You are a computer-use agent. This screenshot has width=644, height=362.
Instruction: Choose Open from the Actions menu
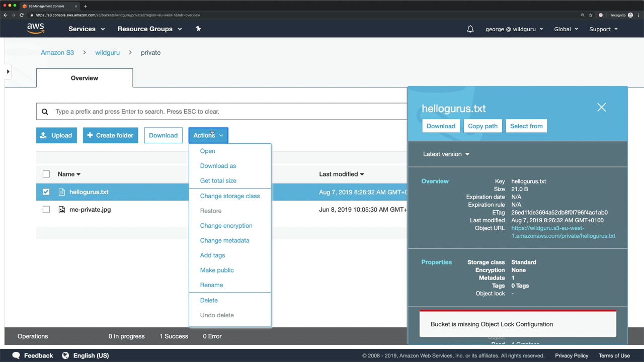207,151
